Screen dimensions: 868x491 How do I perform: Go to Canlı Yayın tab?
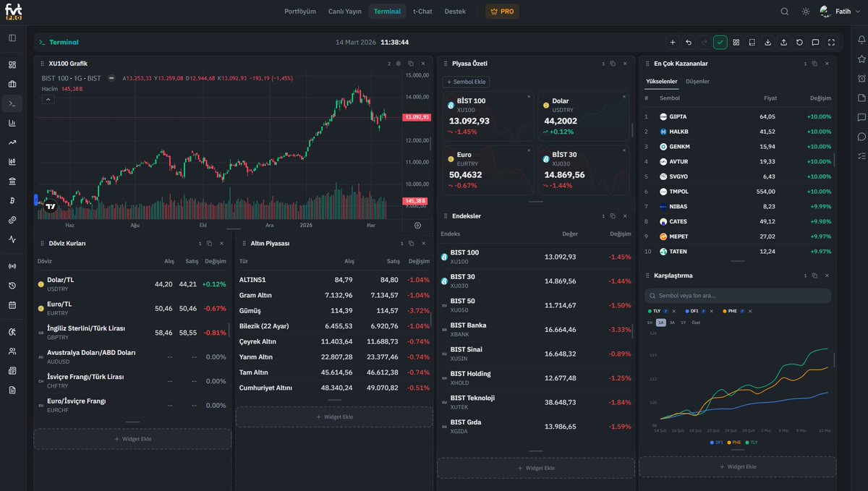(x=345, y=12)
